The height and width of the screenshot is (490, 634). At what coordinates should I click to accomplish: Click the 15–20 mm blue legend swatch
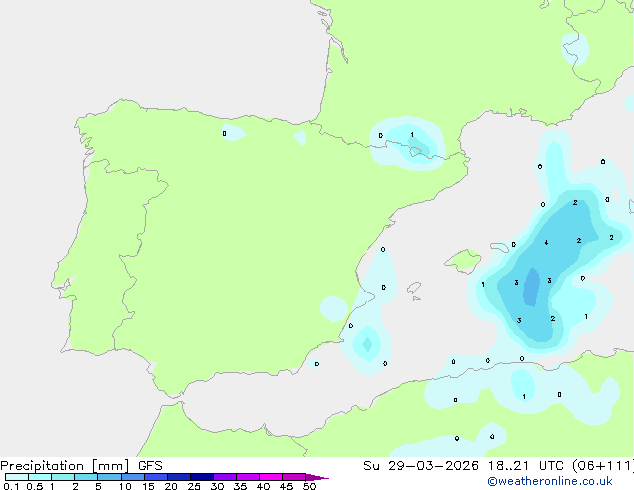pyautogui.click(x=156, y=477)
